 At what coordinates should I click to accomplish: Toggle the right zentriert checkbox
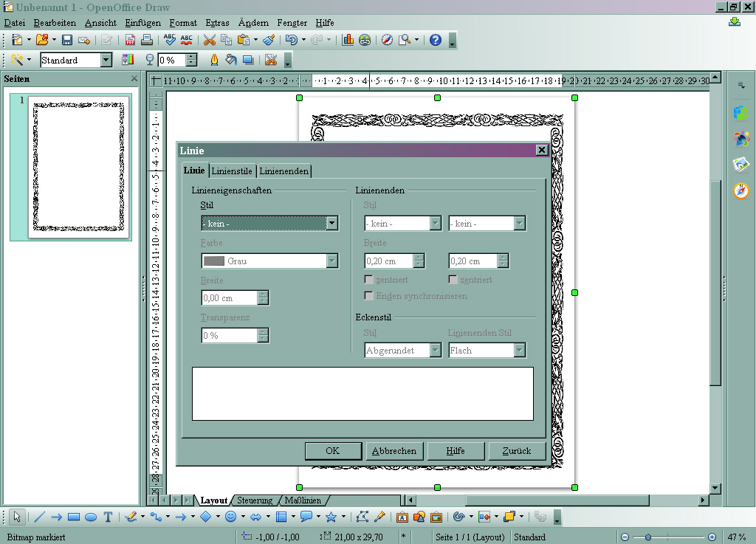453,280
